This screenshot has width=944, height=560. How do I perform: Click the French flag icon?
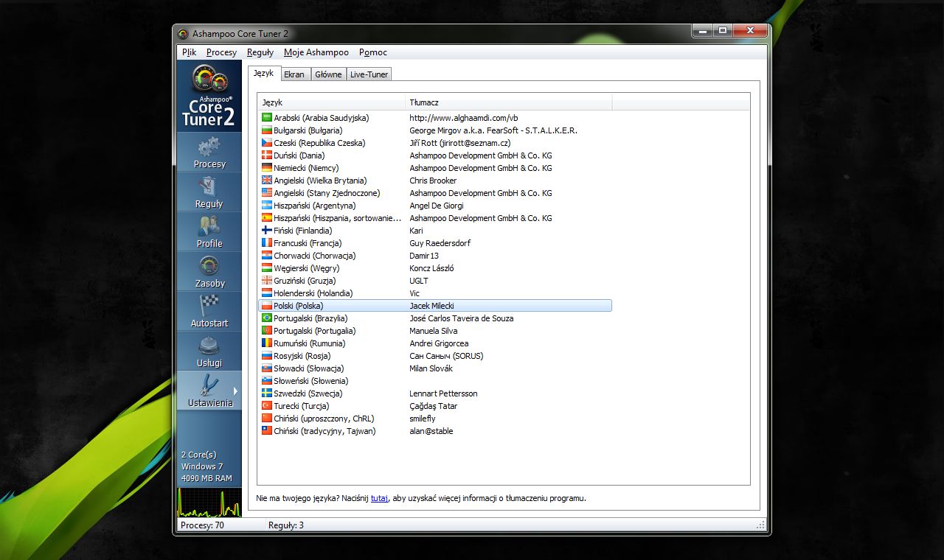(267, 243)
